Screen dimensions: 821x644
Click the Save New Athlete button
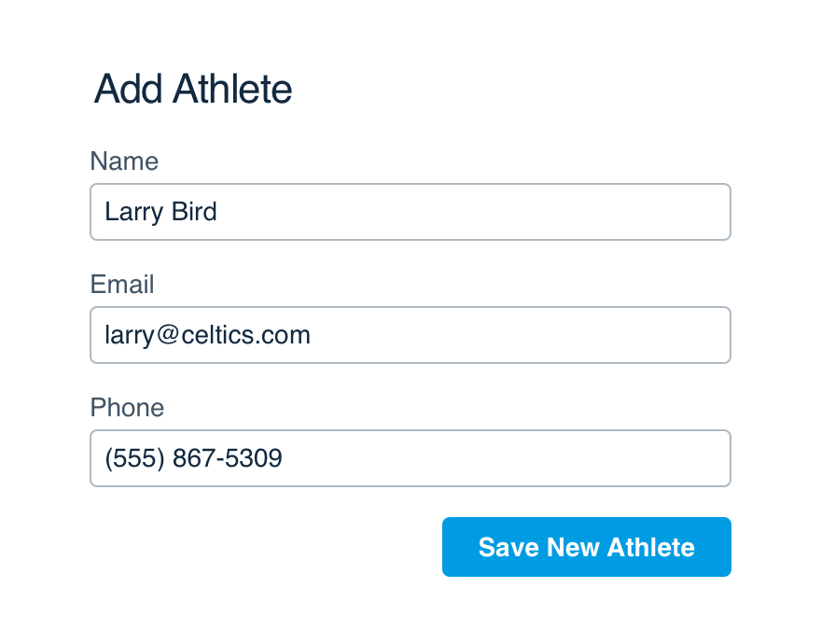click(x=587, y=547)
